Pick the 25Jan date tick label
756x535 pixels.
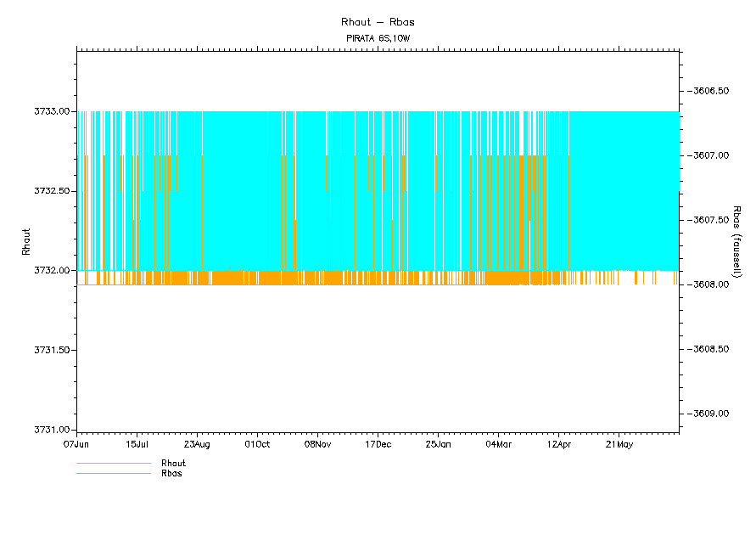[438, 444]
